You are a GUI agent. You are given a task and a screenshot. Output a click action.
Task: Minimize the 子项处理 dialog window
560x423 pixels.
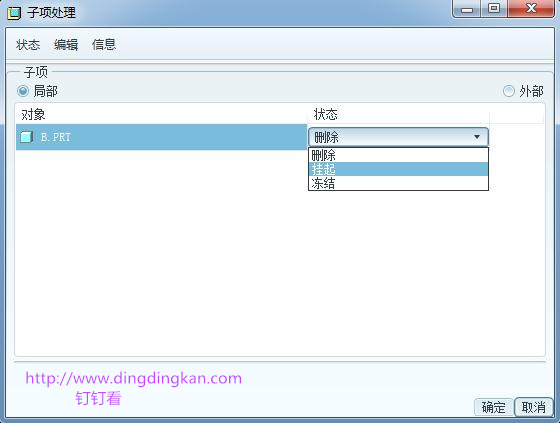(466, 9)
